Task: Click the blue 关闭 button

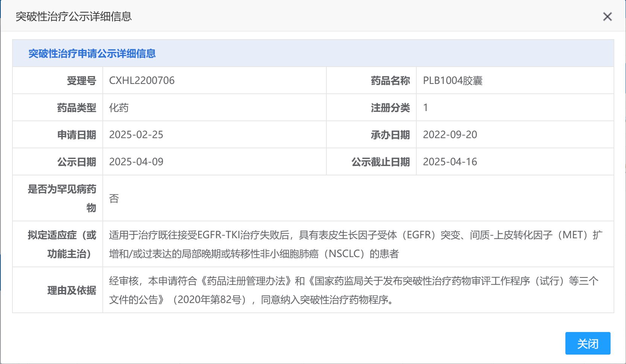Action: click(x=588, y=343)
